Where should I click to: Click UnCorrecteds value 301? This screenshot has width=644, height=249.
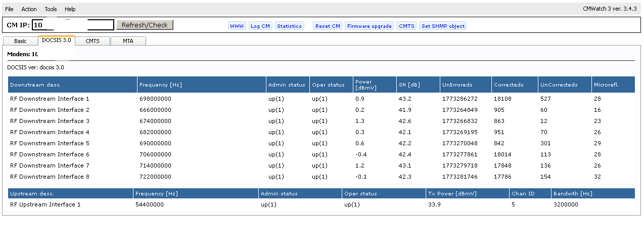coord(545,143)
